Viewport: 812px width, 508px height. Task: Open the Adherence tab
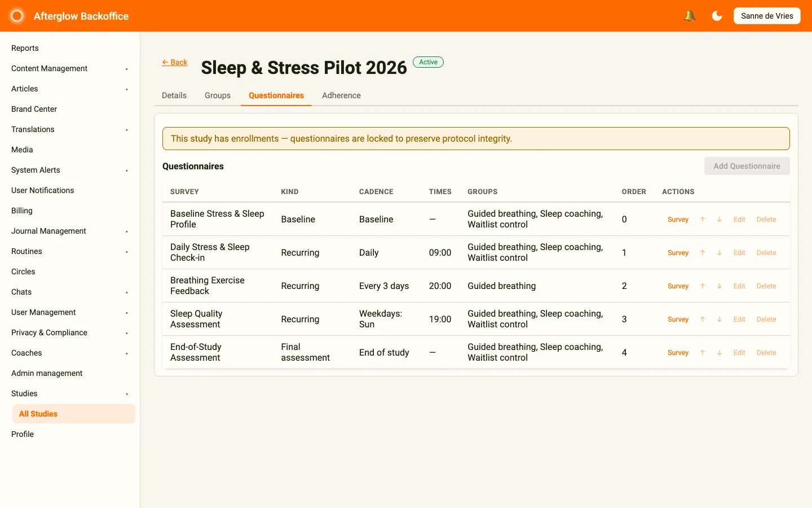point(341,95)
